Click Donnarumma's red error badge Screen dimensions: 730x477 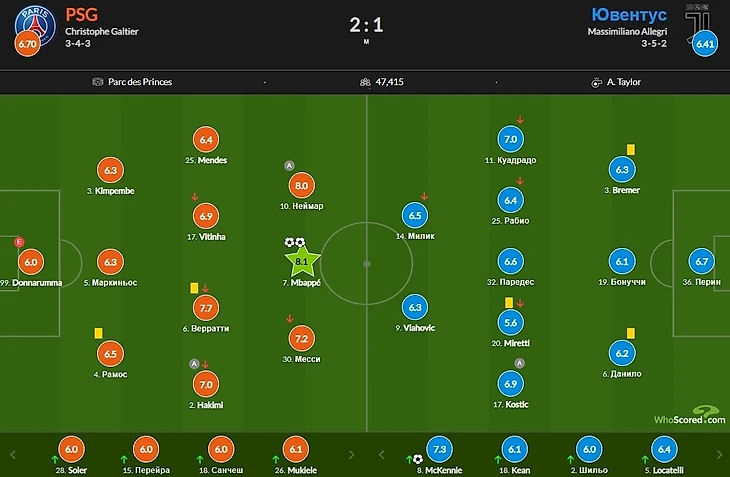coord(18,242)
